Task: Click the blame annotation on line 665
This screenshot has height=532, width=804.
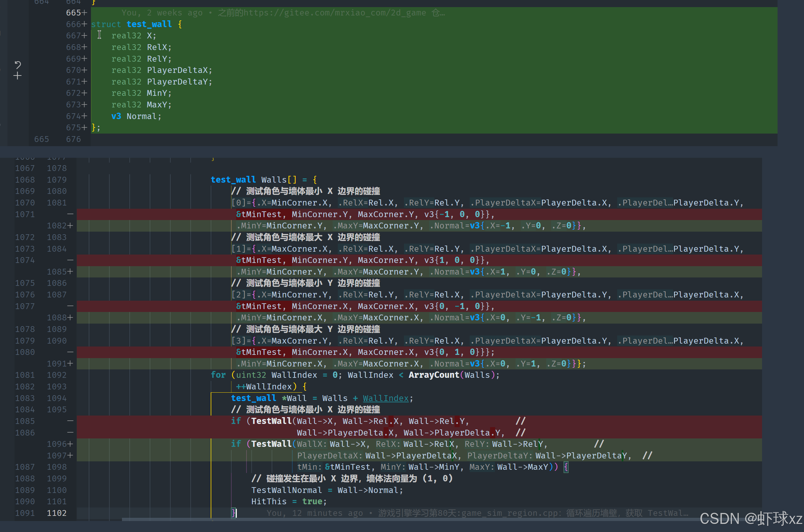Action: (x=283, y=13)
